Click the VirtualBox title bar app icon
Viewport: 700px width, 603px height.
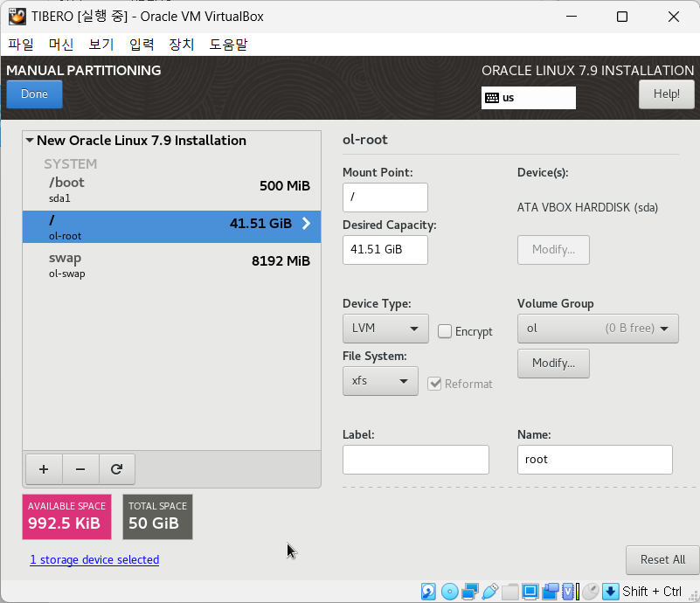click(17, 17)
